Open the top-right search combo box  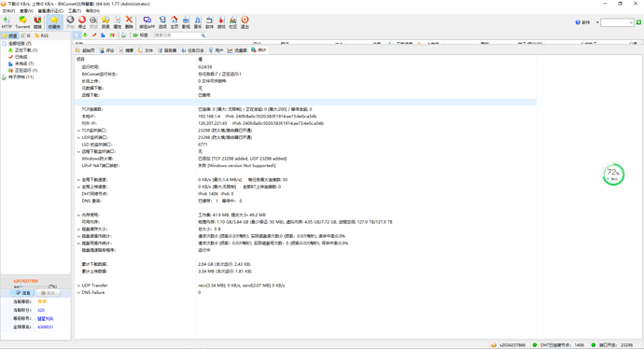pos(617,22)
